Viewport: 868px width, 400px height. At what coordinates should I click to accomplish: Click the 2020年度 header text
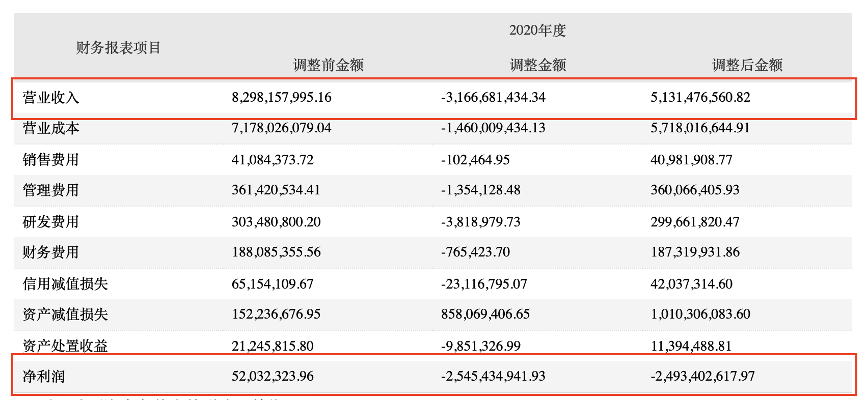point(537,31)
